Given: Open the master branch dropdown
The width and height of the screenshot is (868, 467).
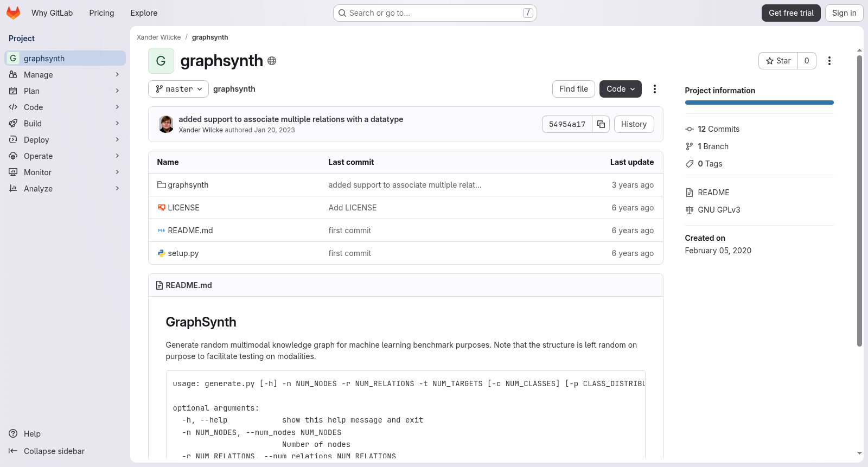Looking at the screenshot, I should (x=178, y=89).
